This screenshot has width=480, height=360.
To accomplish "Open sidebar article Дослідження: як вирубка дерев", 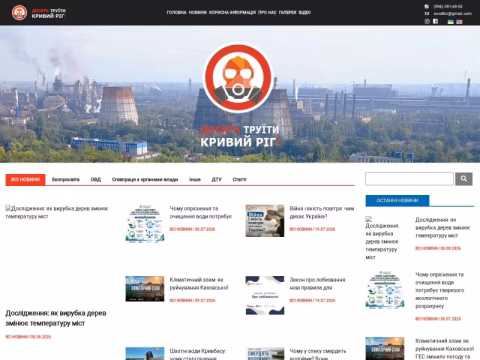I will pos(442,228).
